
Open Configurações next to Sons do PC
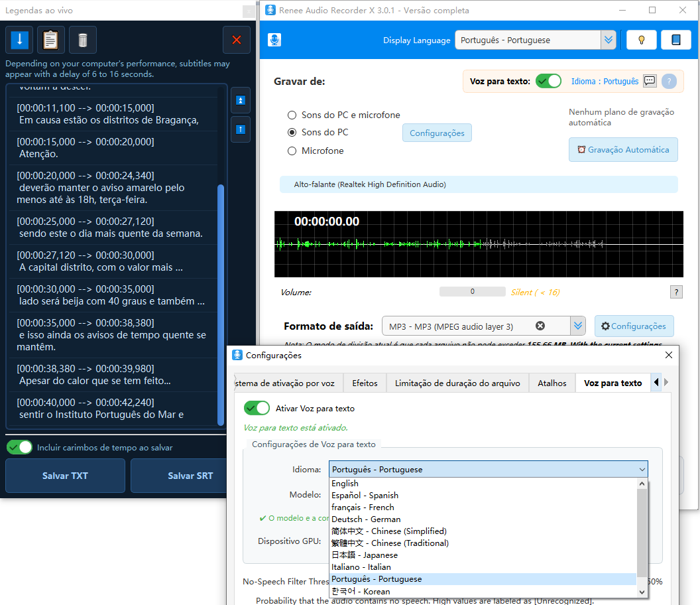point(437,133)
